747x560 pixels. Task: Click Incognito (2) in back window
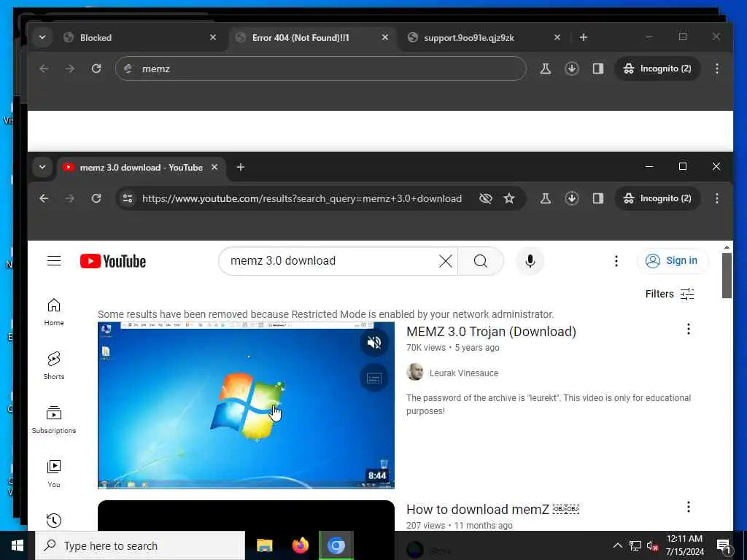coord(657,69)
